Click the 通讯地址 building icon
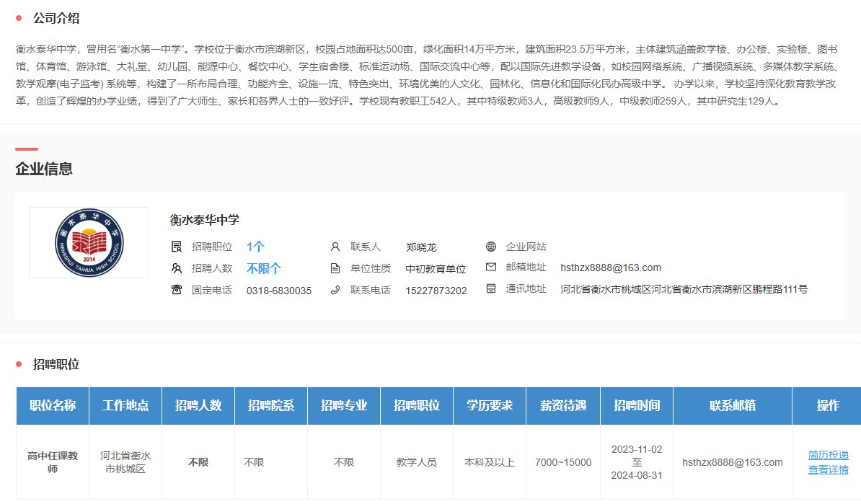Screen dimensions: 861x504 491,289
